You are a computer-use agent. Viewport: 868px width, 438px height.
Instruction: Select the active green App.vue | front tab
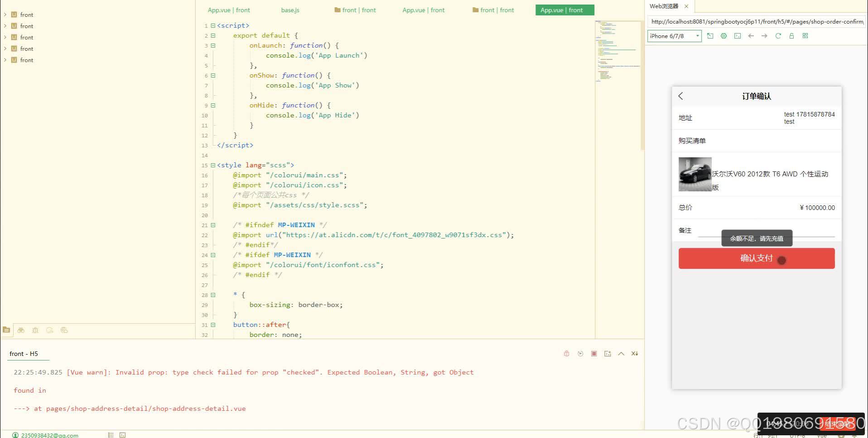pyautogui.click(x=564, y=10)
